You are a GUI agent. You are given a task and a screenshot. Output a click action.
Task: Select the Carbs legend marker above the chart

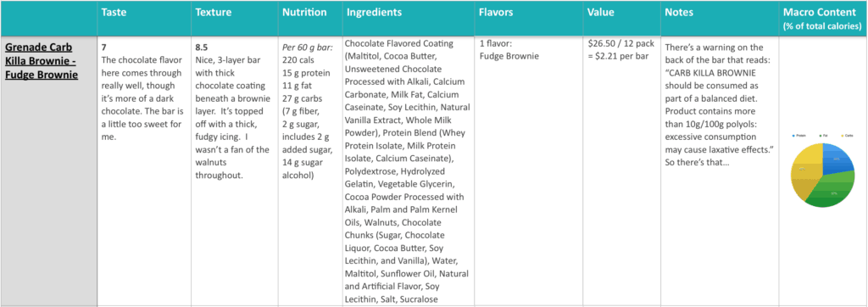(x=842, y=136)
